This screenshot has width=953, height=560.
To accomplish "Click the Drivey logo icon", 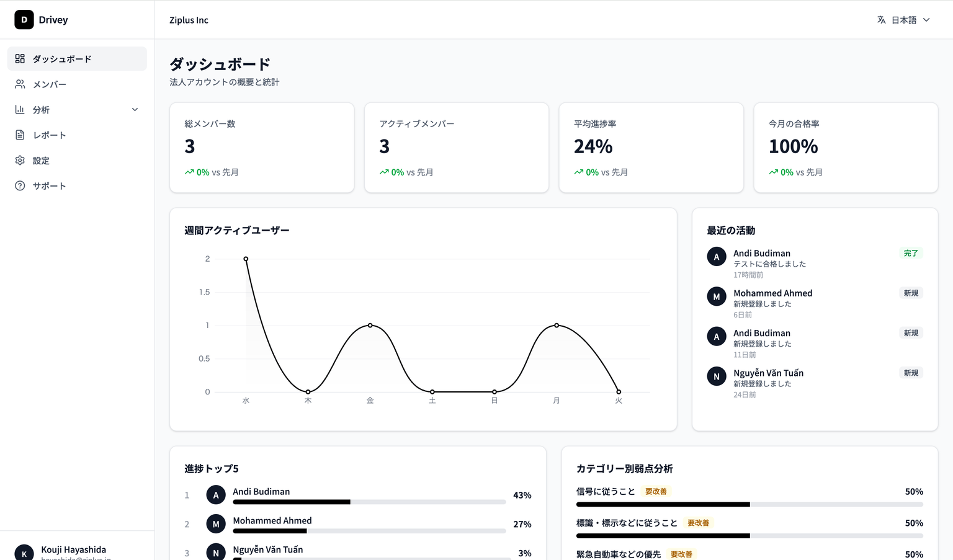I will click(24, 19).
